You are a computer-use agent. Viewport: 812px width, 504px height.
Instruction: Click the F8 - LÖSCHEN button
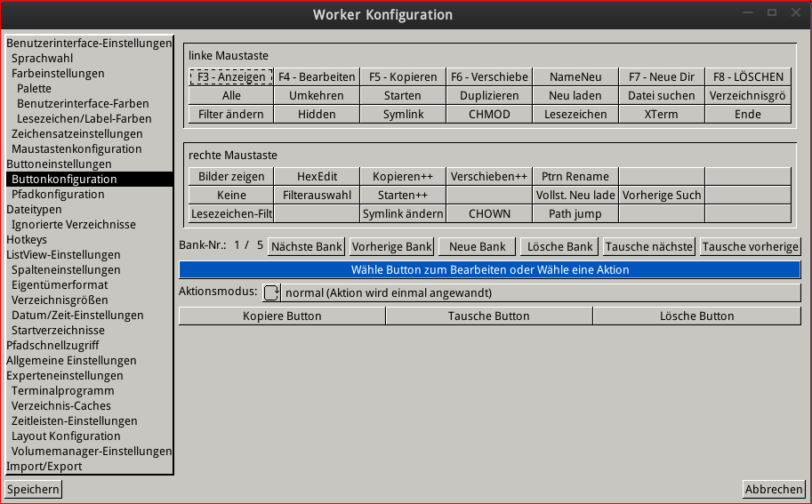(748, 77)
